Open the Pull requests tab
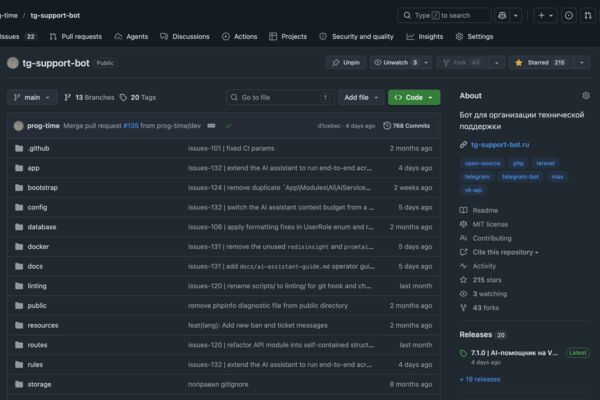Screen dimensions: 600x400 [x=76, y=37]
